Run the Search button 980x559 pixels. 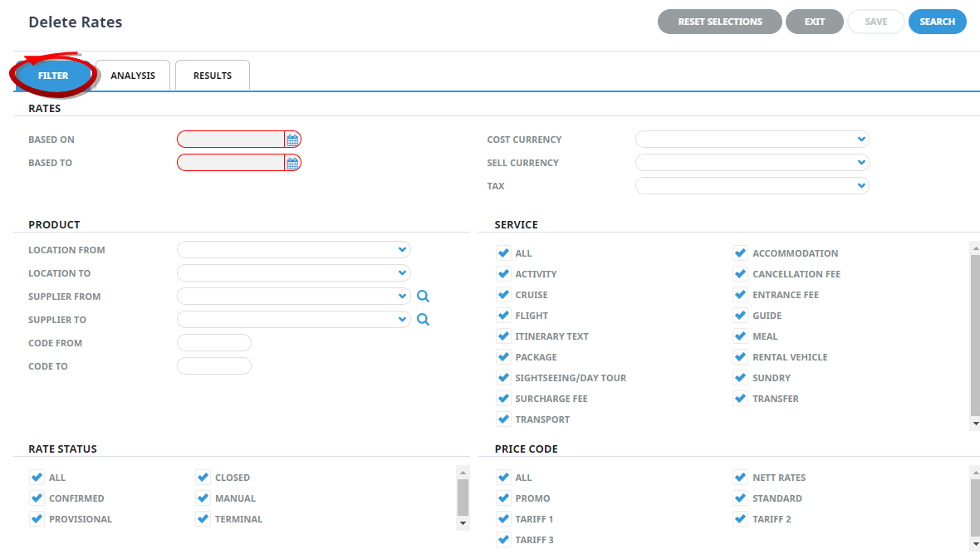937,22
